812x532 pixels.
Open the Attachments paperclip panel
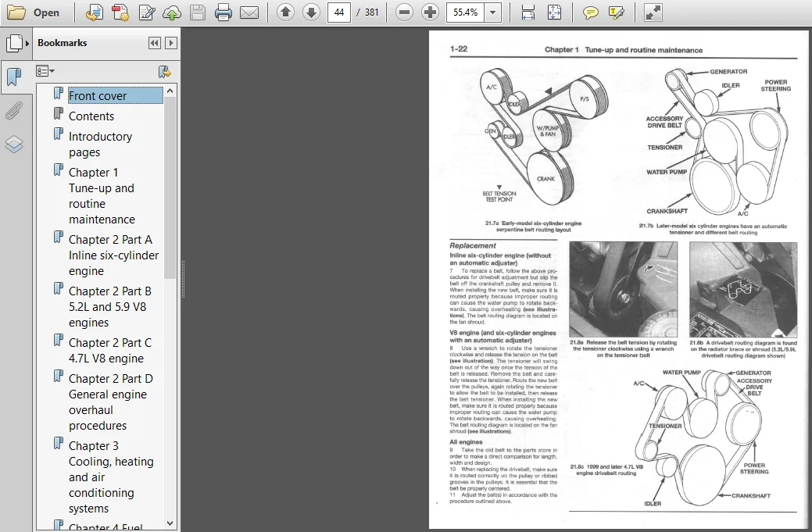tap(13, 110)
